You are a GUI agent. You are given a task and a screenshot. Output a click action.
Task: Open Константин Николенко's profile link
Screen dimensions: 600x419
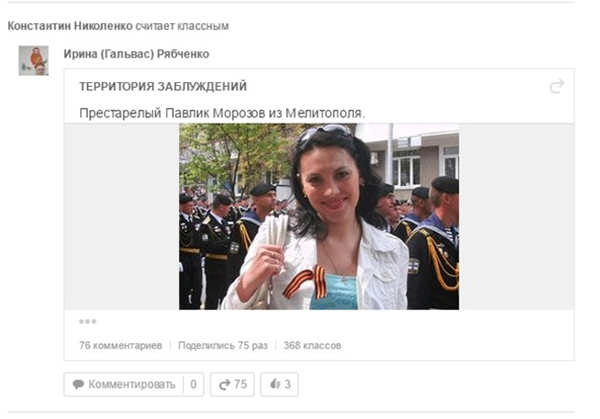70,26
